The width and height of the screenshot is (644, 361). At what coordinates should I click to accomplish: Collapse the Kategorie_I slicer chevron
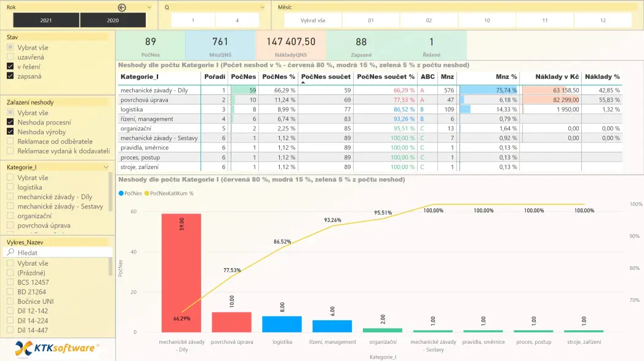tap(106, 167)
